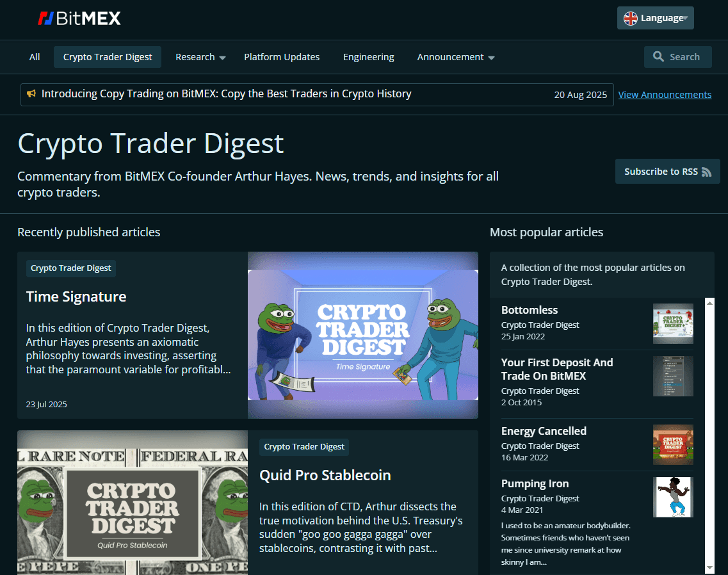Viewport: 728px width, 575px height.
Task: Click the View Announcements link
Action: [665, 95]
